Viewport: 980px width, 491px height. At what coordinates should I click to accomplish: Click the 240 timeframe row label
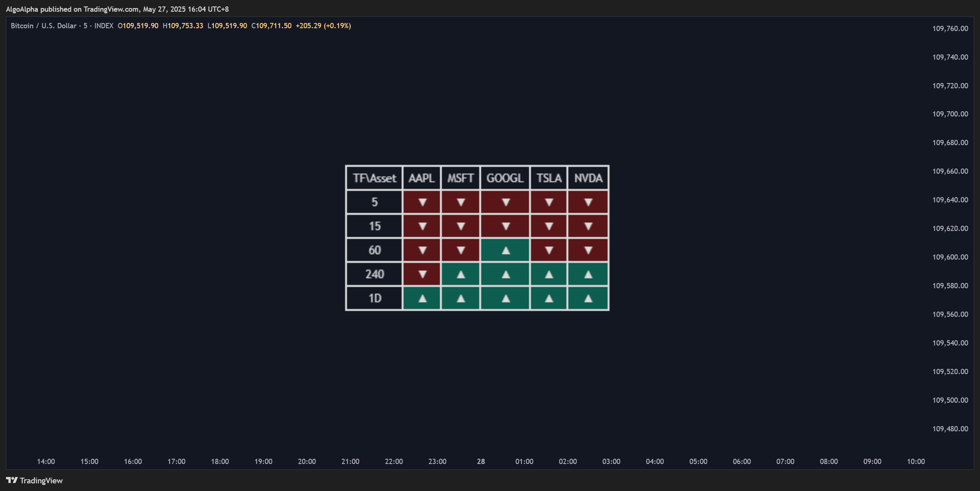click(x=374, y=274)
